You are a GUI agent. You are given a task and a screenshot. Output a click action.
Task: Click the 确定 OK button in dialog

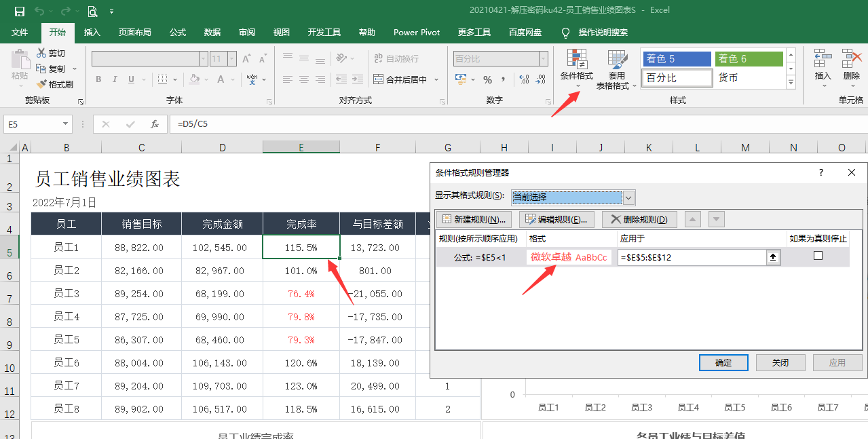[x=723, y=363]
